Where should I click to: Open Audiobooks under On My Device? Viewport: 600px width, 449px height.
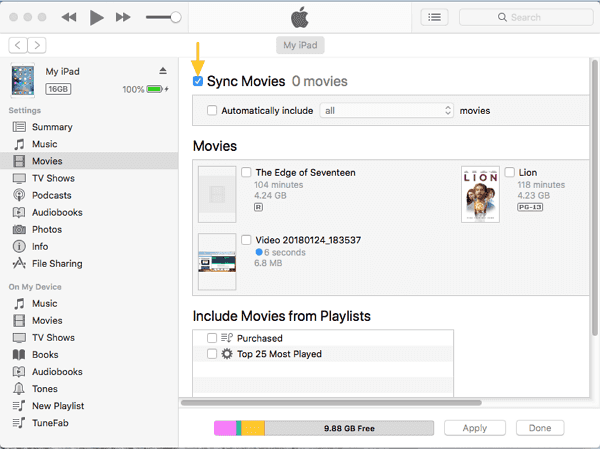(57, 372)
